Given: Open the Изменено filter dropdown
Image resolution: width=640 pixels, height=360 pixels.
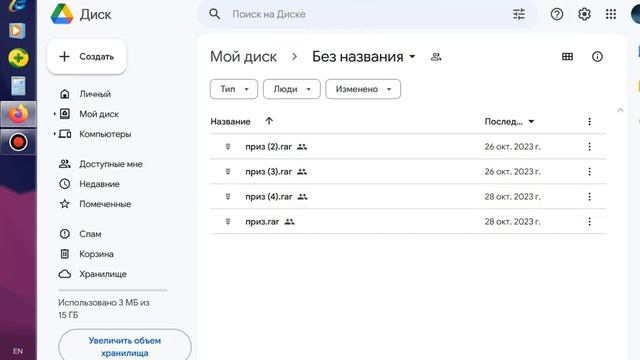Looking at the screenshot, I should [x=363, y=89].
